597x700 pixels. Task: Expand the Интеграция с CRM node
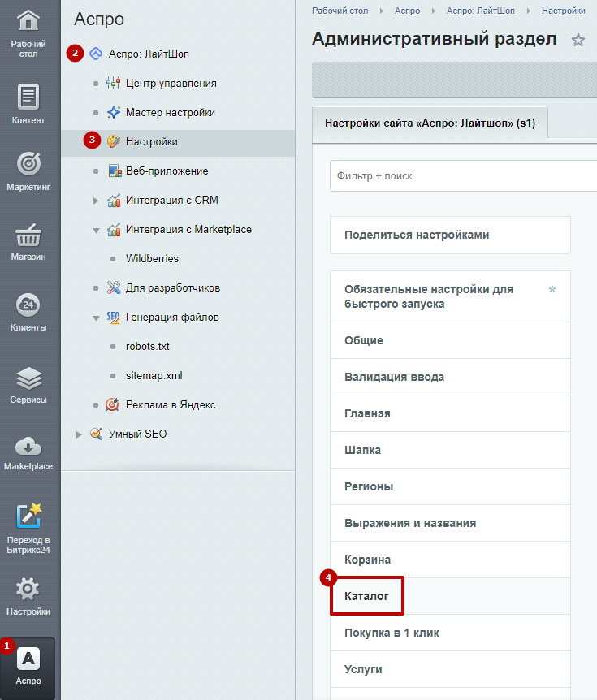pyautogui.click(x=96, y=201)
